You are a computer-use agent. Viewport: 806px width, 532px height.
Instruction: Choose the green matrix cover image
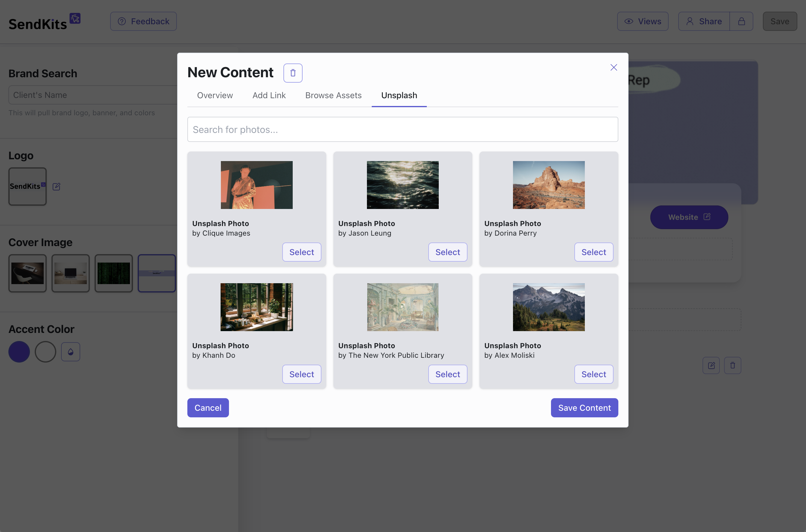click(114, 273)
